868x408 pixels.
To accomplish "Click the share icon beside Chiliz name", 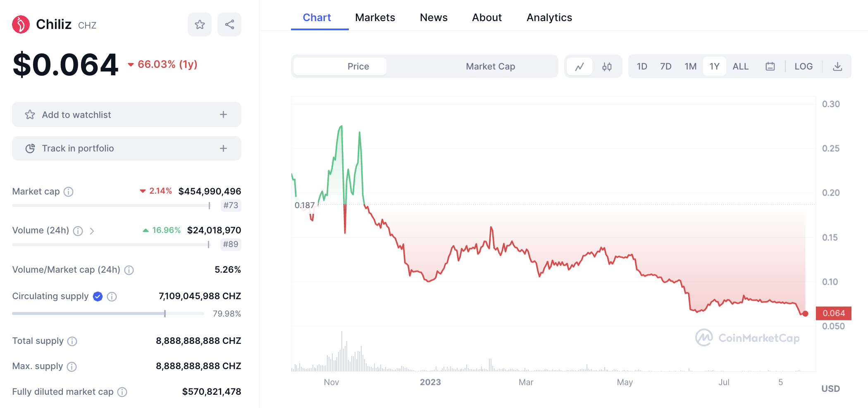I will (x=229, y=24).
